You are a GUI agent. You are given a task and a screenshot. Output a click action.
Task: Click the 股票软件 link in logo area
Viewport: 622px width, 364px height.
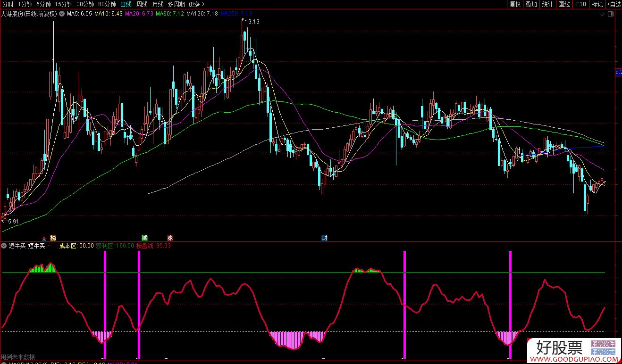click(x=604, y=345)
